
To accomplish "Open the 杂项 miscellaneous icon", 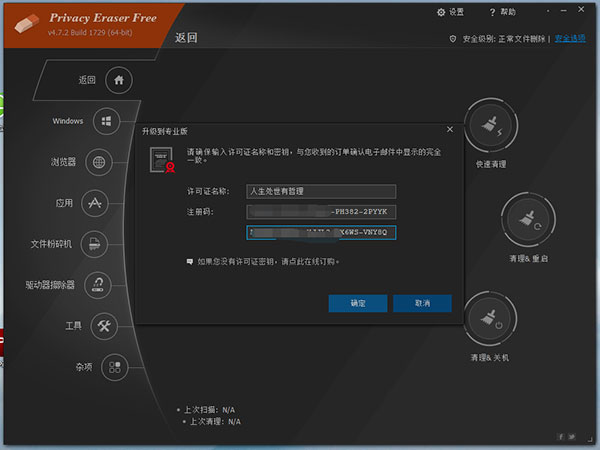I will coord(114,367).
